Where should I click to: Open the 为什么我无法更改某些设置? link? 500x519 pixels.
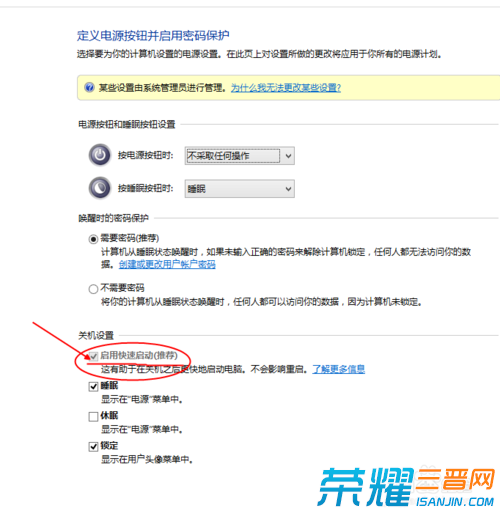point(286,88)
